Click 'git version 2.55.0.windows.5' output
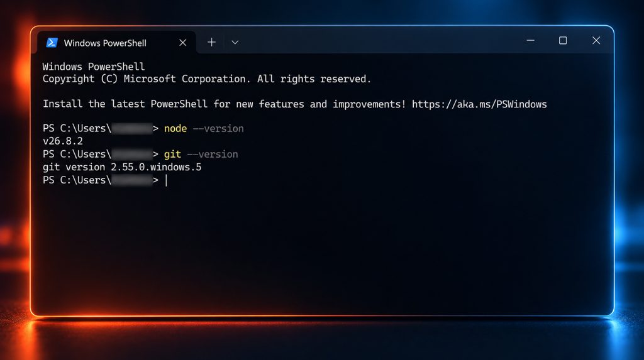Screen dimensions: 644x360 tap(122, 167)
